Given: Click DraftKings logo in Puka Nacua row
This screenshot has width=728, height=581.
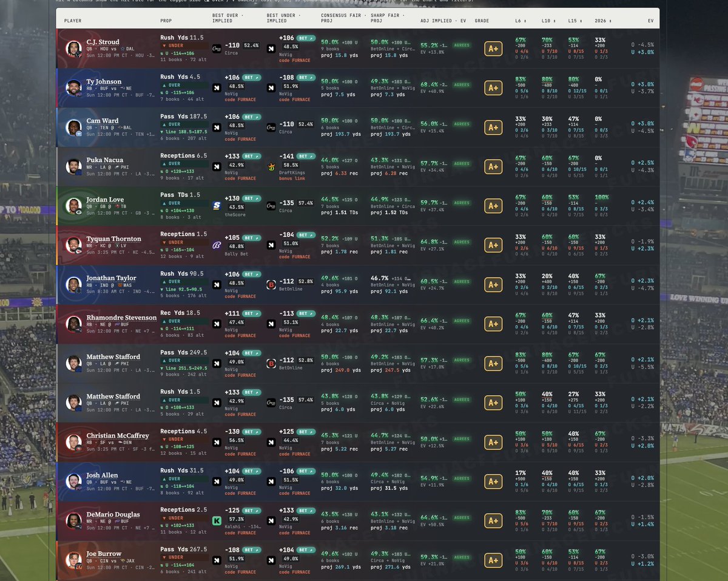Looking at the screenshot, I should pos(271,167).
